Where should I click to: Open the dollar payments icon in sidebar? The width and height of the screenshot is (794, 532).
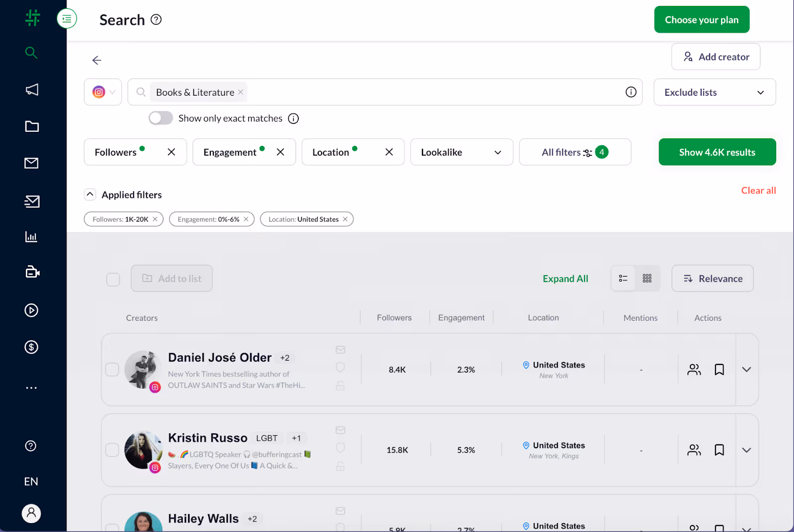[x=31, y=347]
